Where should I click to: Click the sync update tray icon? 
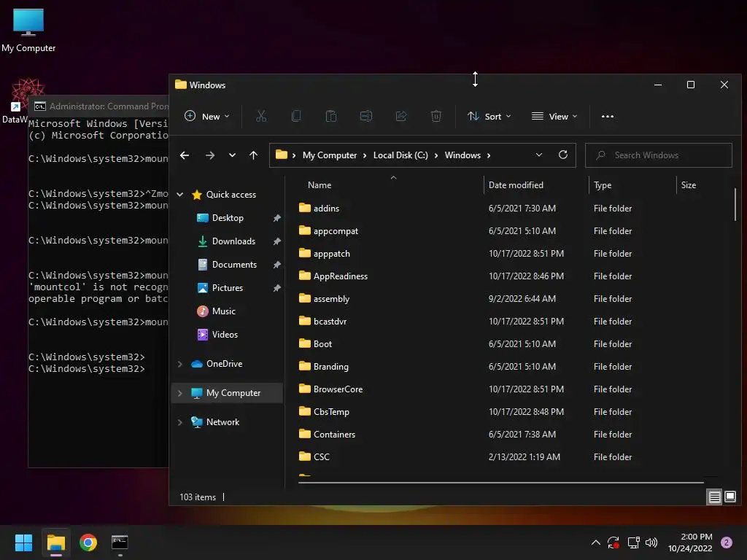[x=614, y=542]
